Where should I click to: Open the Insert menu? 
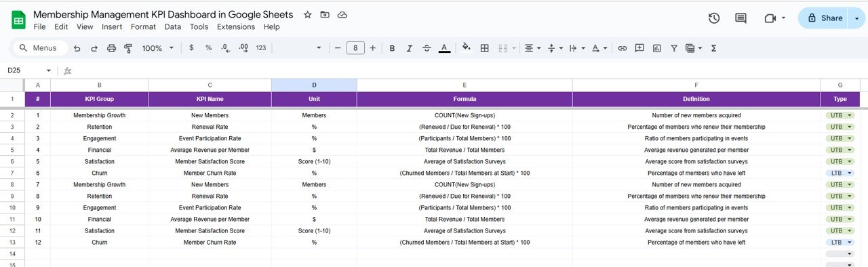112,27
